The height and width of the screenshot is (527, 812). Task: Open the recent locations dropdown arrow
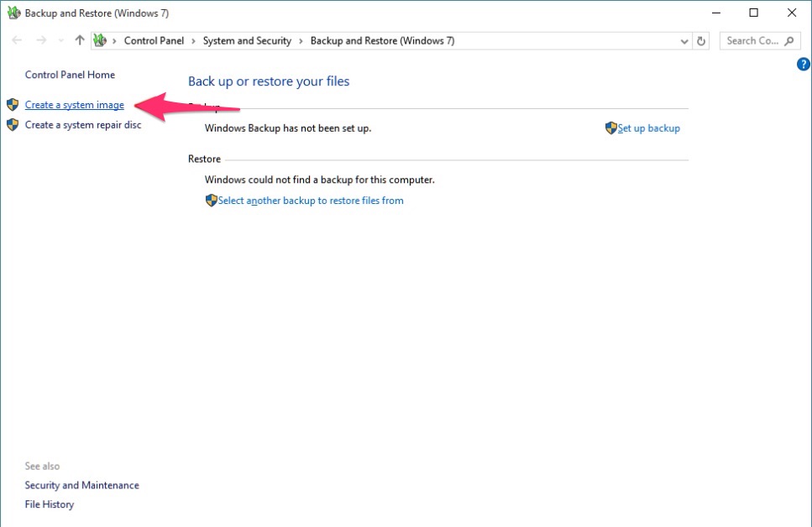pos(61,41)
